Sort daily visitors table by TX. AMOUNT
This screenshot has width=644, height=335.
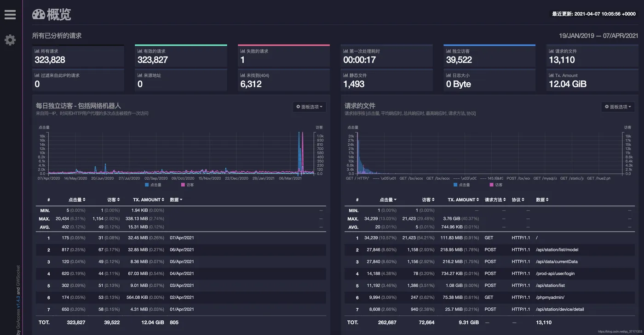(x=149, y=200)
